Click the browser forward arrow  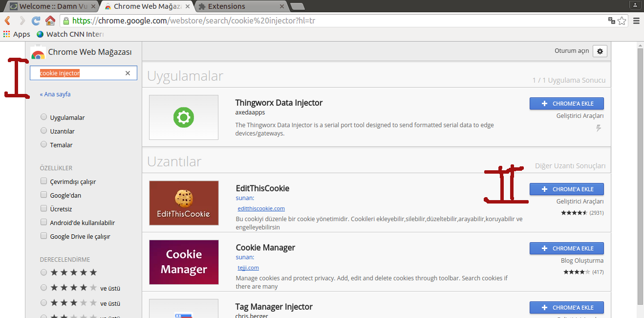tap(22, 21)
